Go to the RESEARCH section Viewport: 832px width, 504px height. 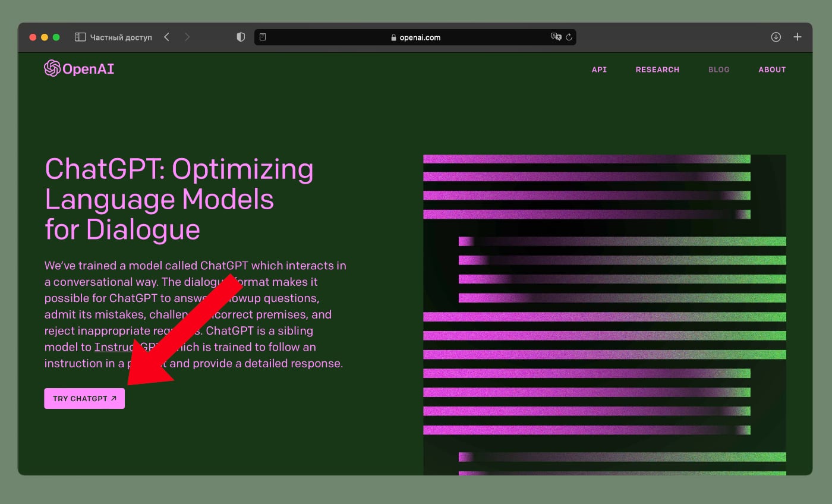click(657, 70)
